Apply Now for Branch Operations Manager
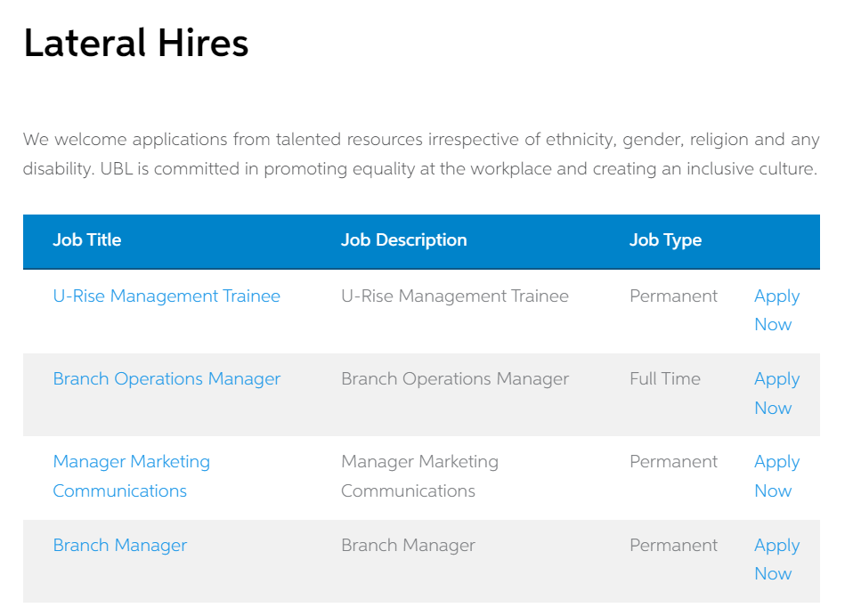Viewport: 861px width, 616px height. 776,393
